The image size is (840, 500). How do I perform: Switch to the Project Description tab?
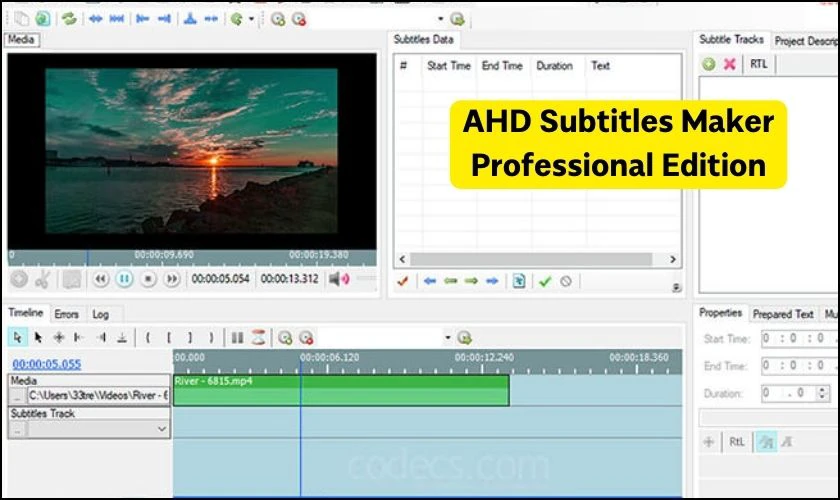tap(805, 41)
